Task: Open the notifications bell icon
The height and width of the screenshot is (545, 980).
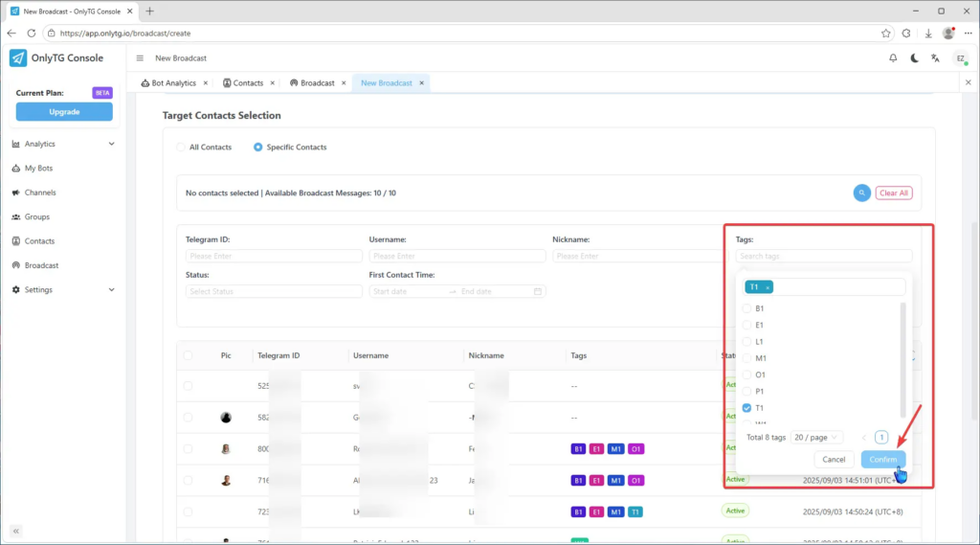Action: click(x=893, y=58)
